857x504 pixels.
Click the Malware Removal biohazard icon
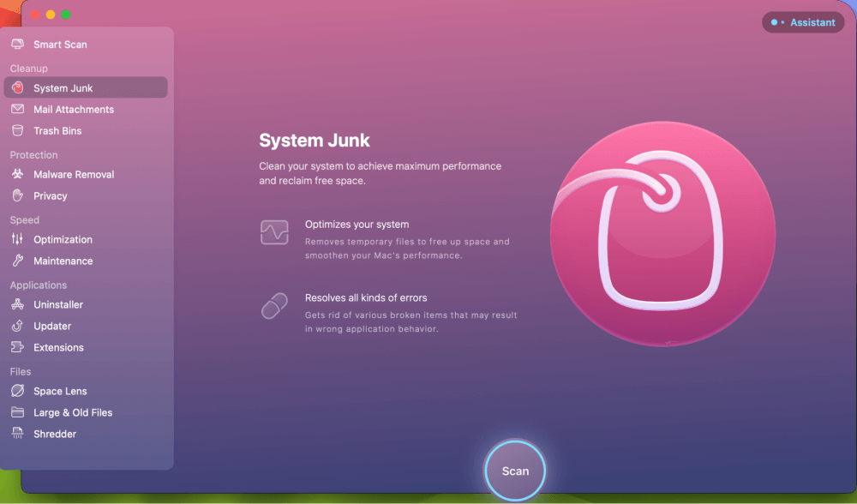point(17,174)
